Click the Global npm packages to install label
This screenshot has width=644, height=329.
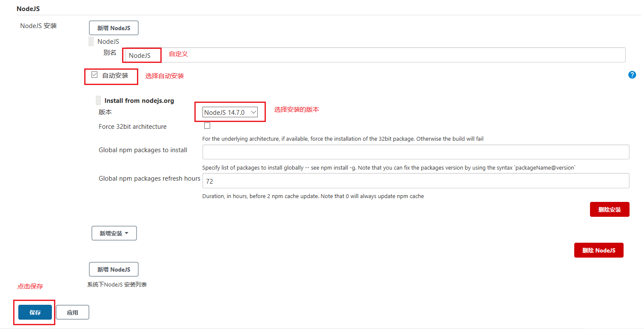click(143, 150)
